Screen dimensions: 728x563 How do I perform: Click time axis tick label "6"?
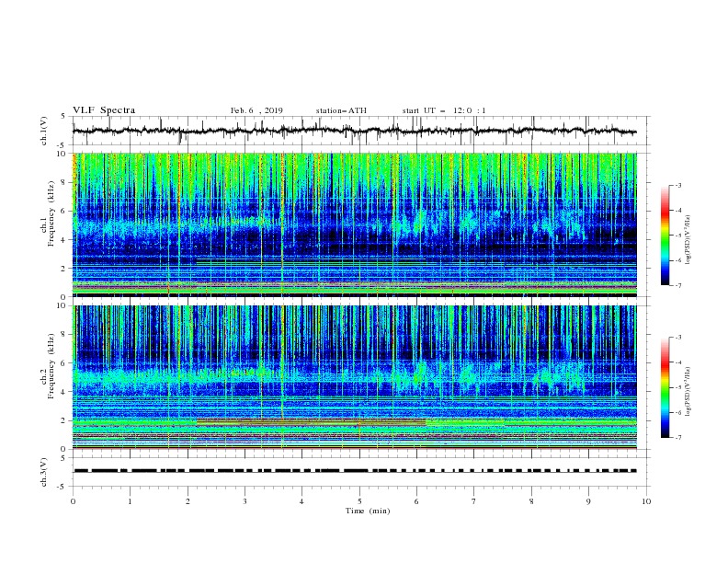(416, 501)
